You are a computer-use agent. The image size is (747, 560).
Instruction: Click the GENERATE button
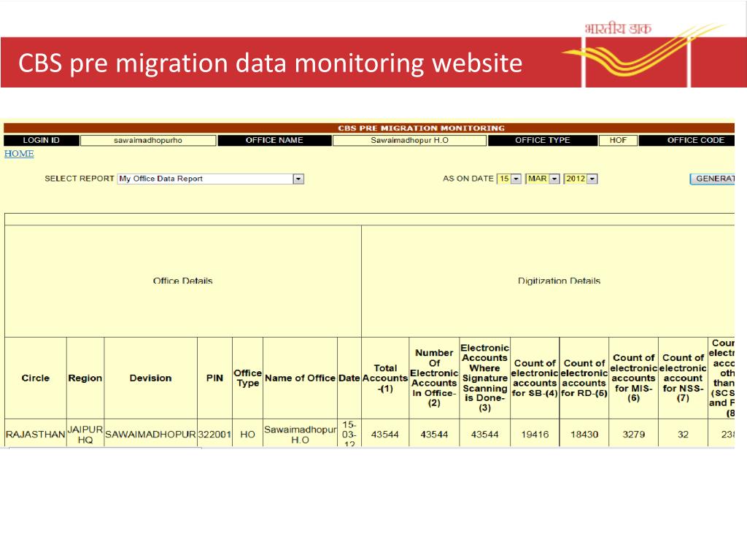tap(713, 179)
